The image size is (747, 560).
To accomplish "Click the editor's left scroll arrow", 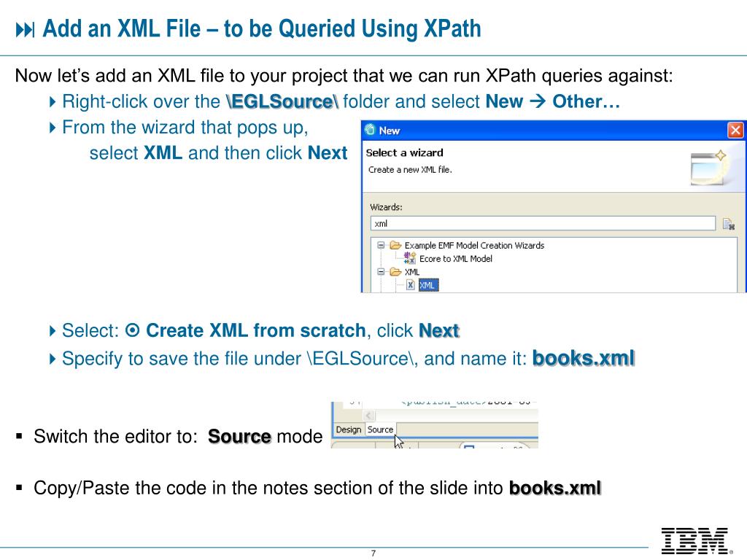I will pyautogui.click(x=369, y=416).
